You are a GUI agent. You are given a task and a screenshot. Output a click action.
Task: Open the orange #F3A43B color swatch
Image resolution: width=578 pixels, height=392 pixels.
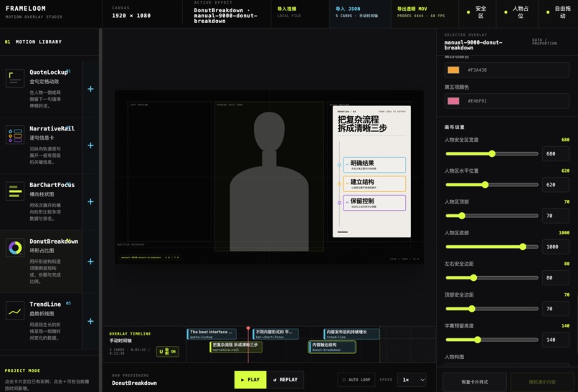coord(453,70)
